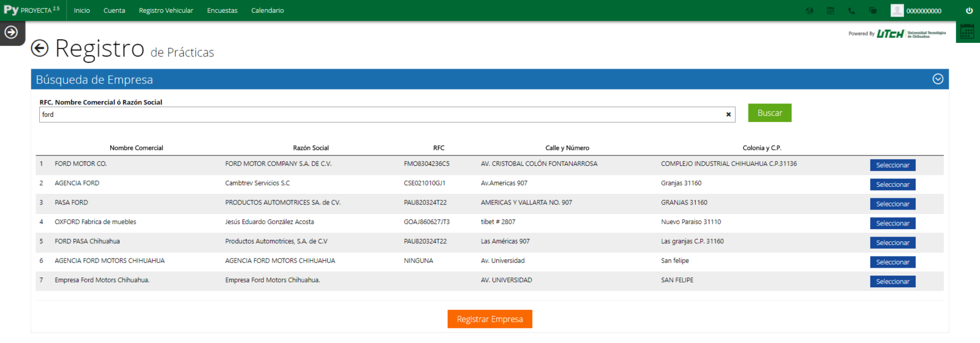The height and width of the screenshot is (343, 980).
Task: Click the tibet # 2807 address
Action: [x=498, y=222]
